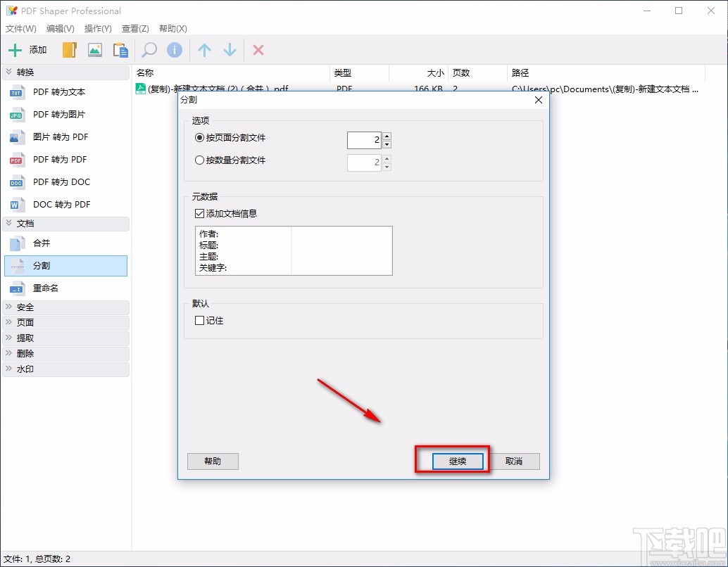Click the file path cell in list

coord(605,89)
